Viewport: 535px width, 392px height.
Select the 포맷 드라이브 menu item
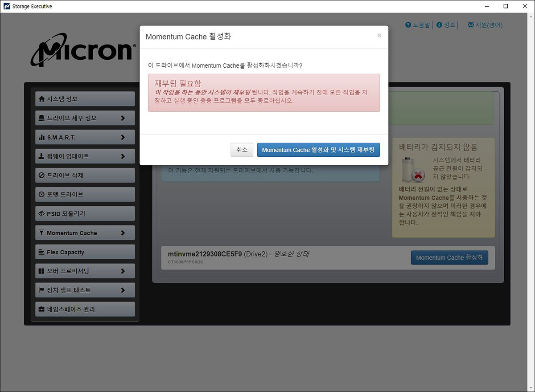click(x=85, y=195)
